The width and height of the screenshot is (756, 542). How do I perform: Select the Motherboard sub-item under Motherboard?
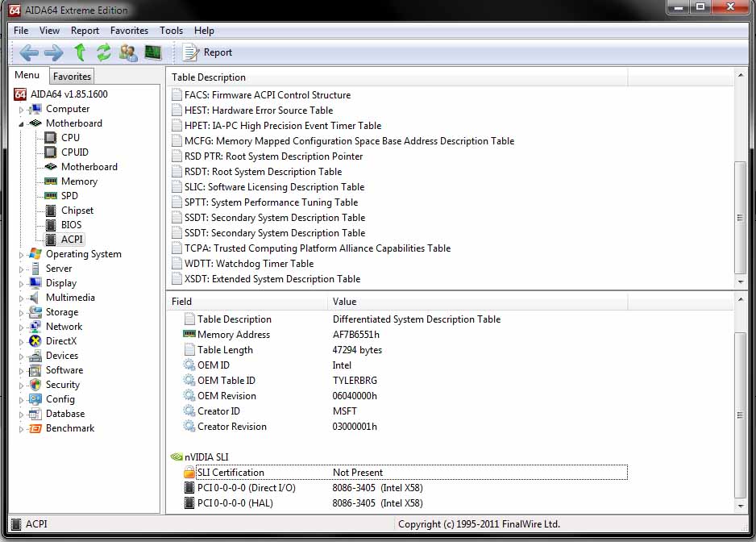[89, 166]
